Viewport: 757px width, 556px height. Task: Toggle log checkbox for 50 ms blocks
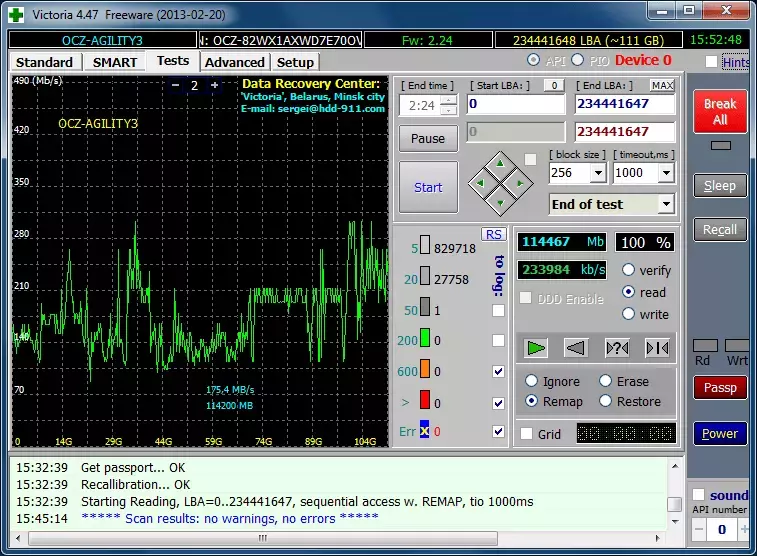[498, 310]
